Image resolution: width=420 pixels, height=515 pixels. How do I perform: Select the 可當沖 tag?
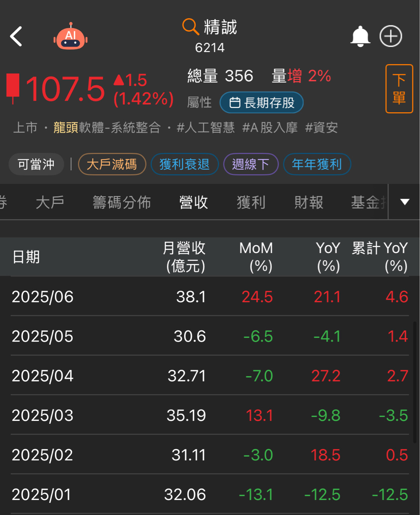(x=36, y=164)
